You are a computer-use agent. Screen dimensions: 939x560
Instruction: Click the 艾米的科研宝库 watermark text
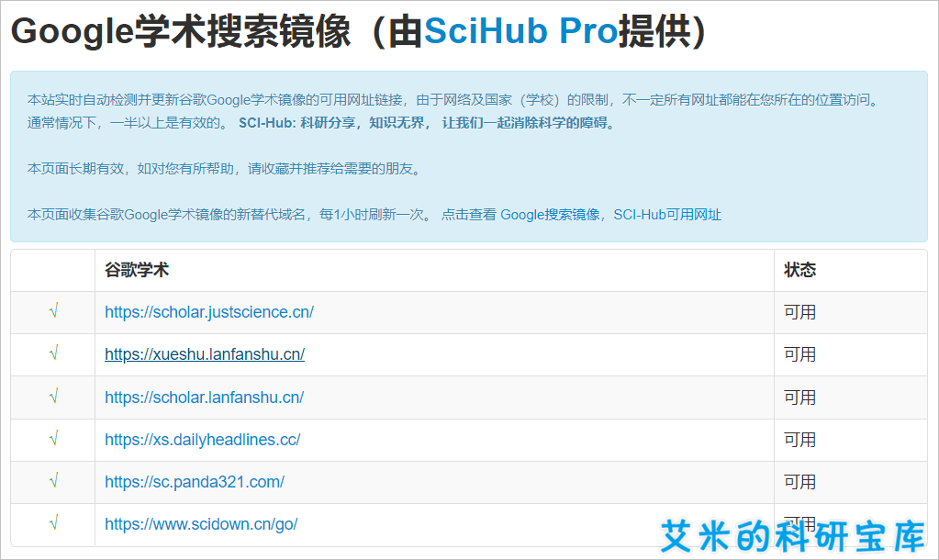pyautogui.click(x=793, y=536)
